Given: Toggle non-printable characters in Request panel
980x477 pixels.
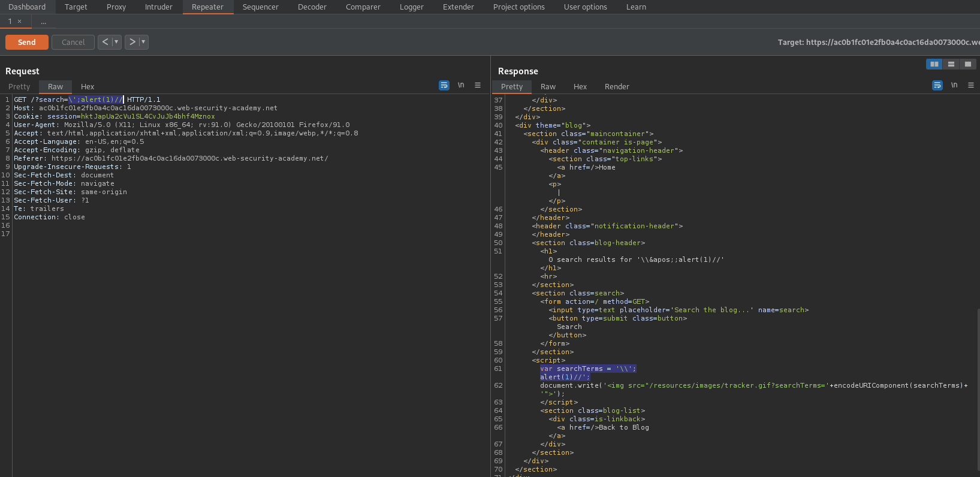Looking at the screenshot, I should (461, 86).
